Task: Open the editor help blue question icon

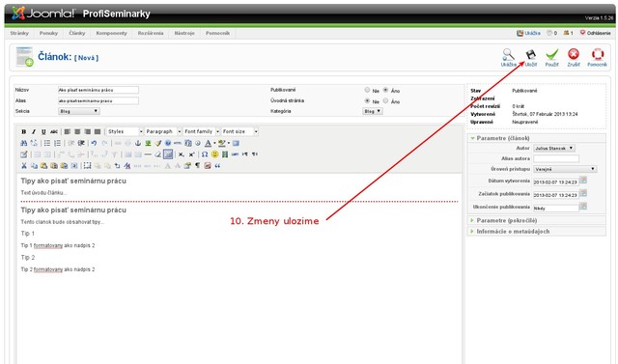Action: coord(168,143)
